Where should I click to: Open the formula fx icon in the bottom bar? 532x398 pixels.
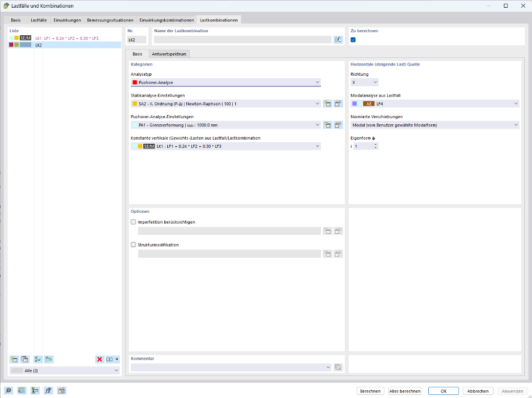point(48,391)
